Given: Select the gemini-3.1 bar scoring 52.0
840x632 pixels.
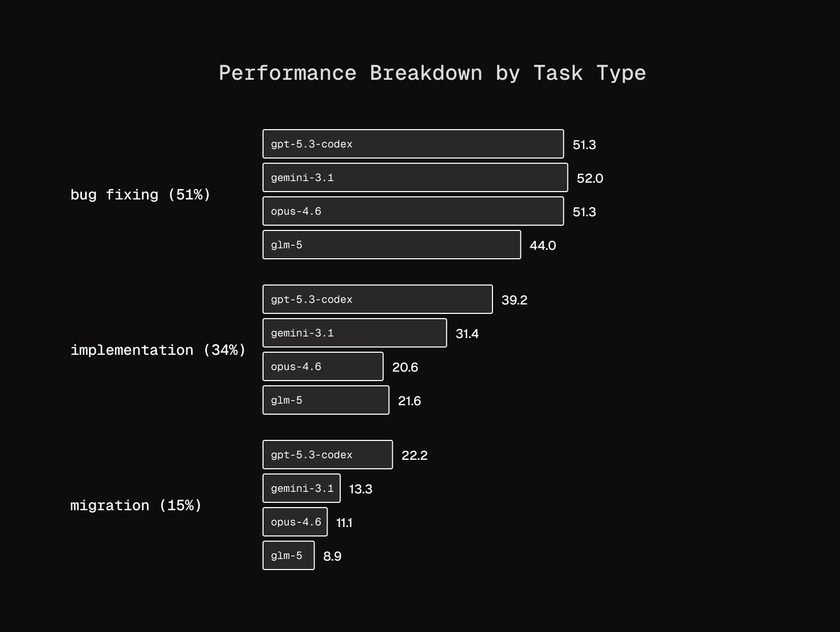Looking at the screenshot, I should [415, 177].
